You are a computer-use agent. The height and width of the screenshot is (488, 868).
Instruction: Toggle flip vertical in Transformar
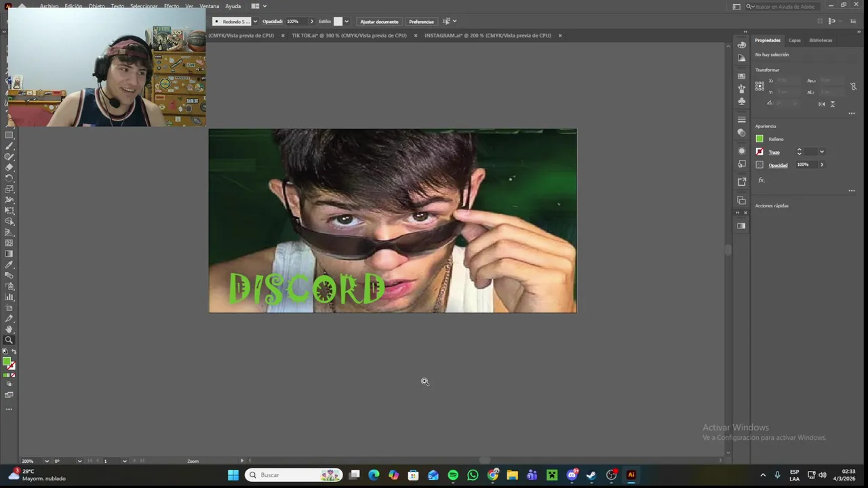833,104
